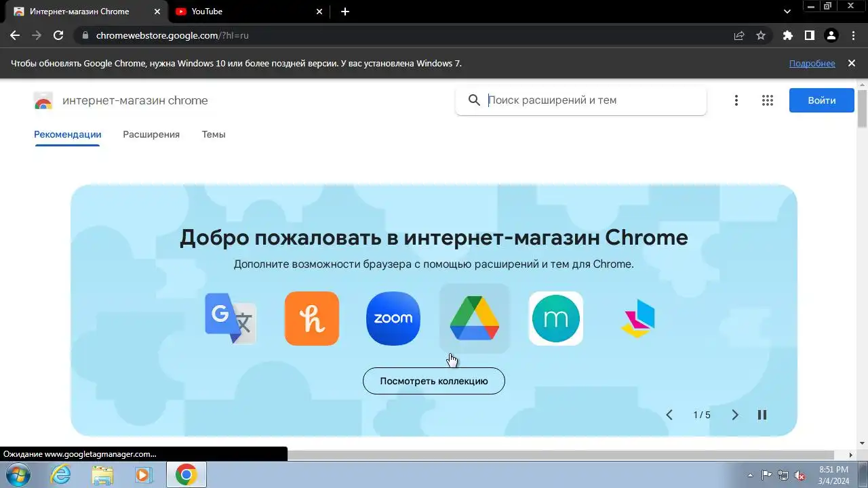The height and width of the screenshot is (488, 868).
Task: Open the network tray icon
Action: tap(783, 475)
